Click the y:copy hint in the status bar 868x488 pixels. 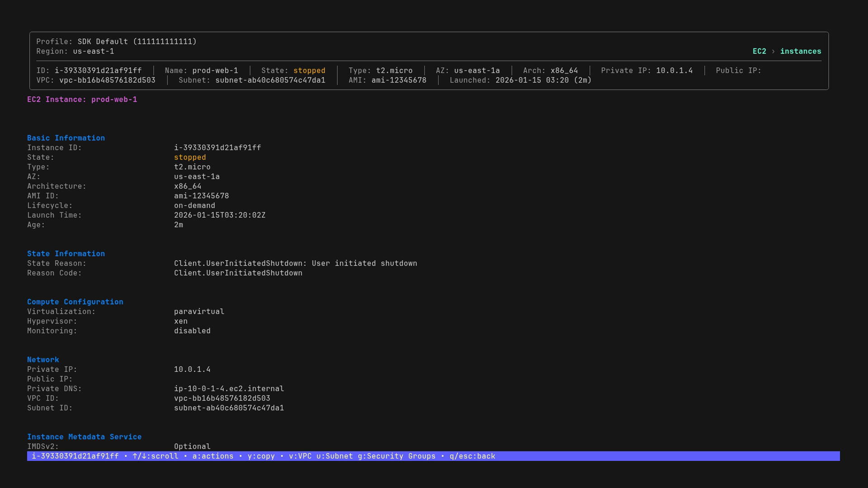pyautogui.click(x=261, y=456)
